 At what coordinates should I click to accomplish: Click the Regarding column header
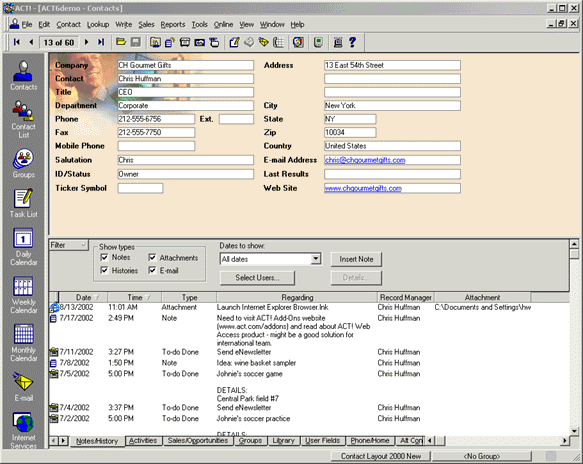297,297
